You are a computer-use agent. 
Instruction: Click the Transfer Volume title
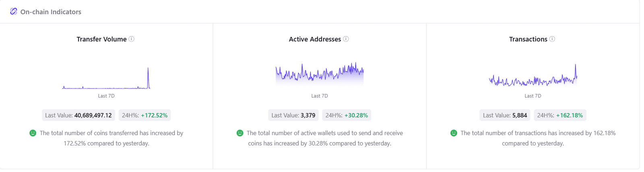101,39
